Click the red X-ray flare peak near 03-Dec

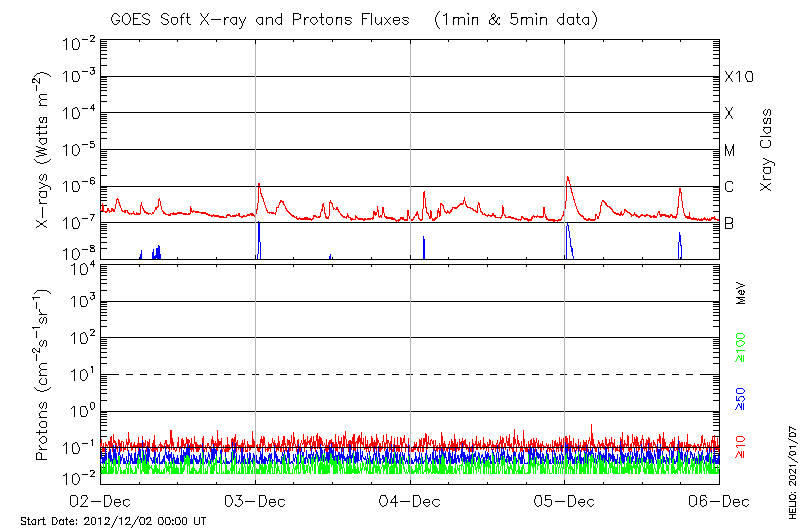click(259, 185)
